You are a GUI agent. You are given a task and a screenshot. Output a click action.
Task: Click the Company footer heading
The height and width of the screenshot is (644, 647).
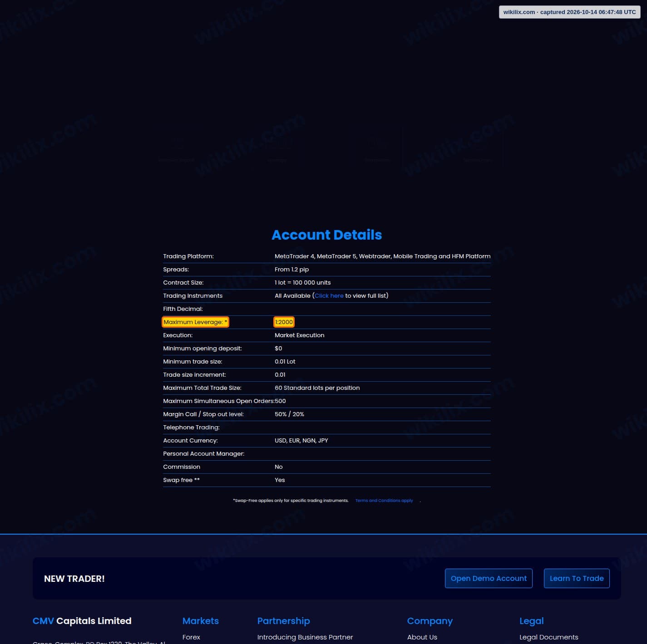(x=430, y=621)
